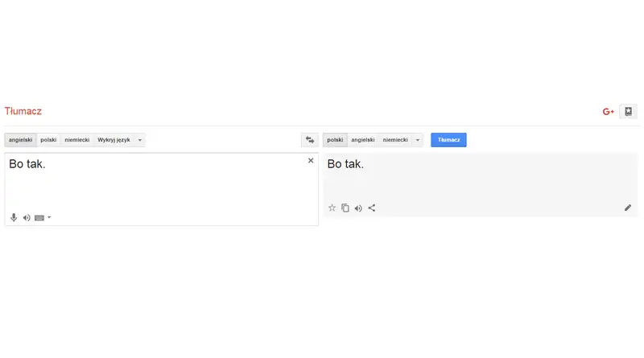Suggest an edit with pencil icon
644x358 pixels.
(x=628, y=208)
